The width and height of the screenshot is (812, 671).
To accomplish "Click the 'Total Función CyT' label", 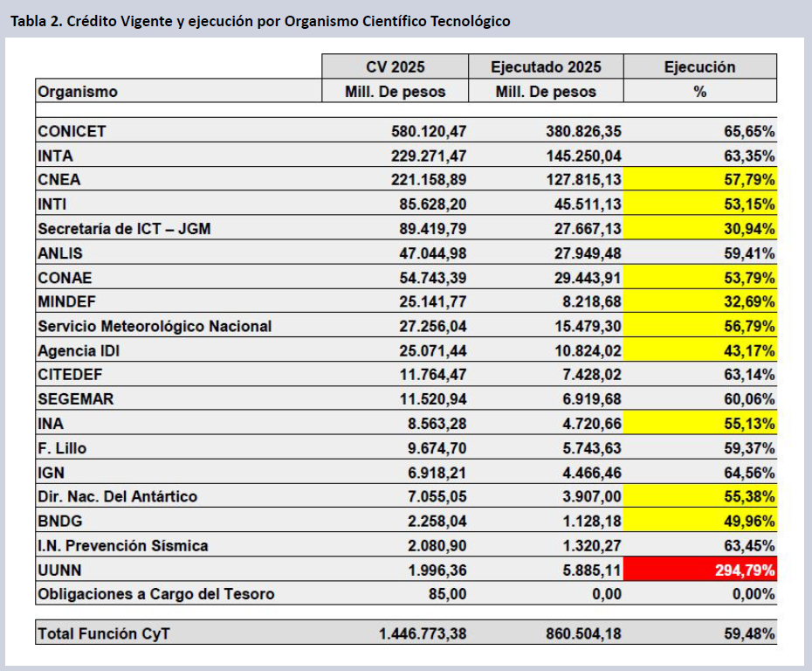I will tap(103, 633).
